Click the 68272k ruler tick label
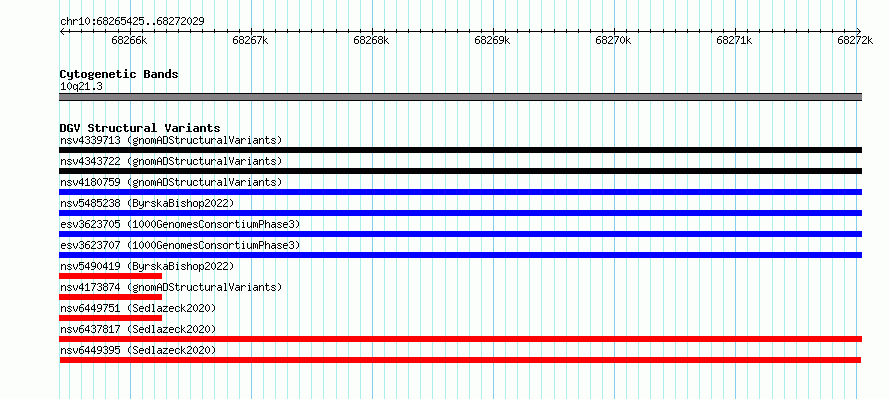The height and width of the screenshot is (399, 890). pos(855,40)
